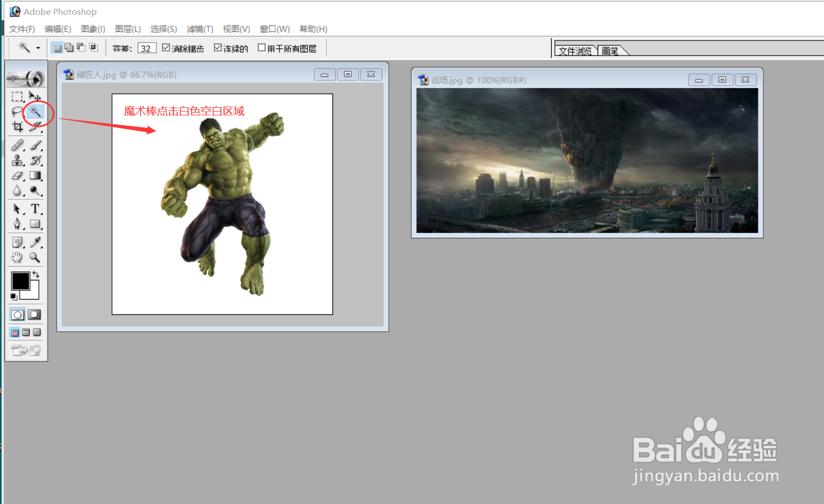
Task: Select the Rectangle shape tool
Action: click(x=35, y=224)
